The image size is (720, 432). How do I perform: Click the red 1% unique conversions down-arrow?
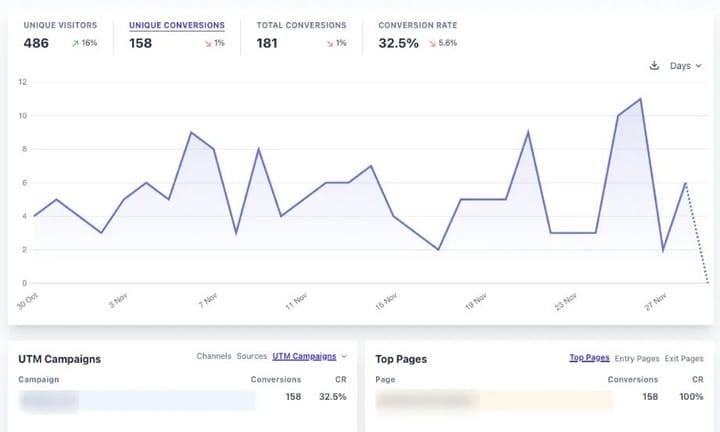tap(208, 43)
